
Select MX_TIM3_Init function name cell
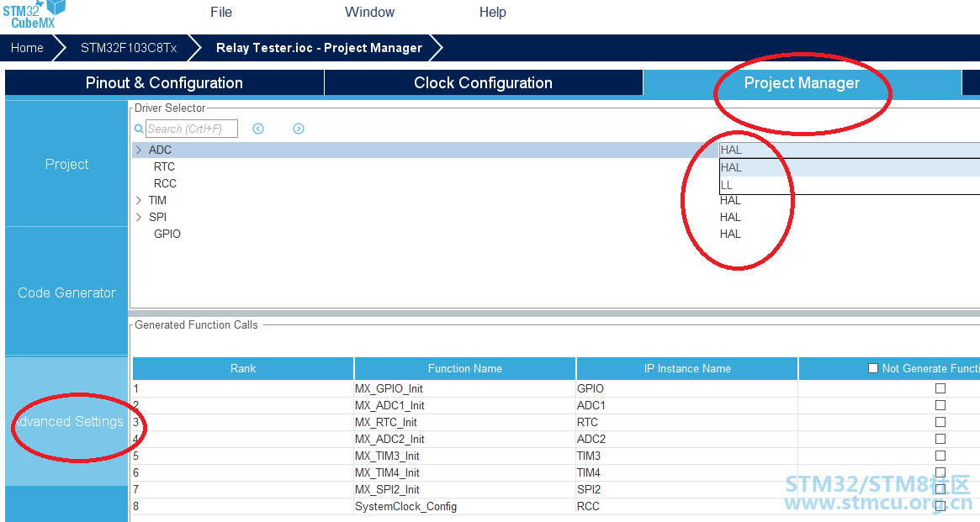pos(464,456)
